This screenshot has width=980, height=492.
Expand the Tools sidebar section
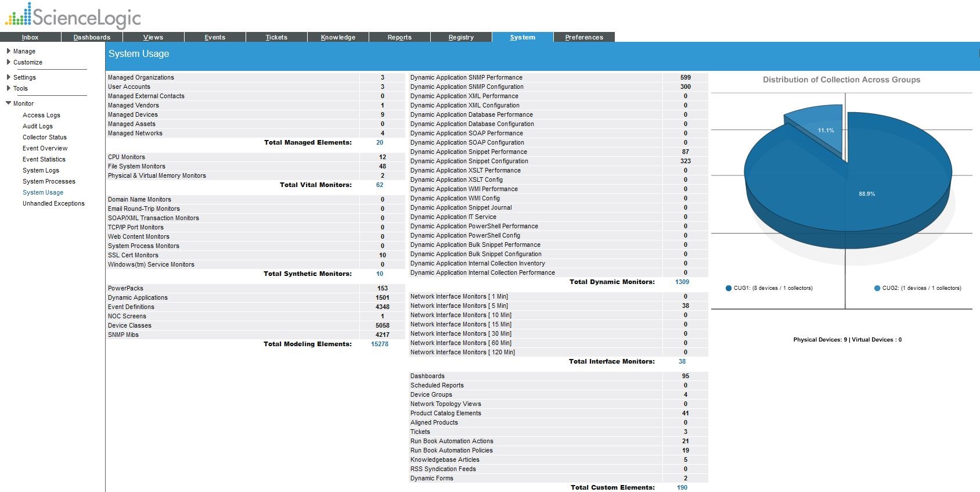[9, 88]
